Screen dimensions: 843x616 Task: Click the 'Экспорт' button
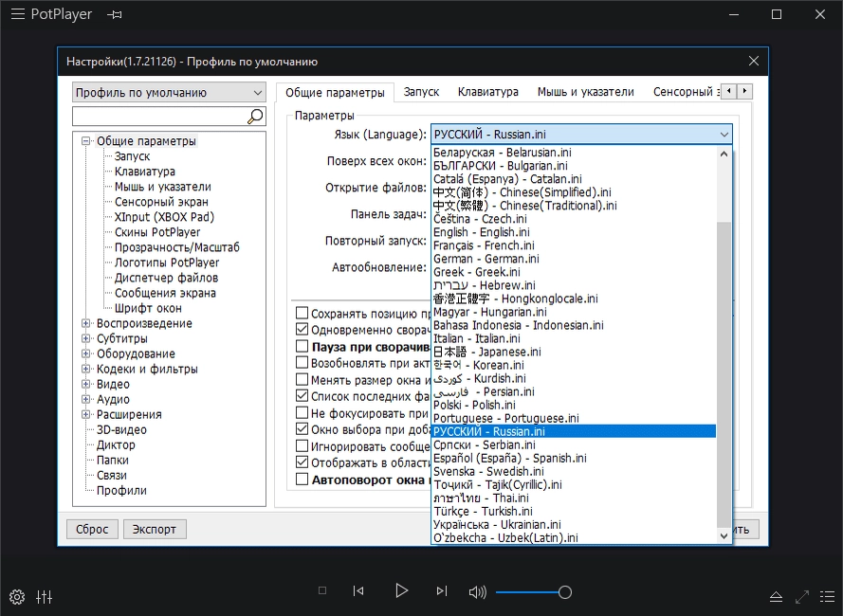(155, 529)
